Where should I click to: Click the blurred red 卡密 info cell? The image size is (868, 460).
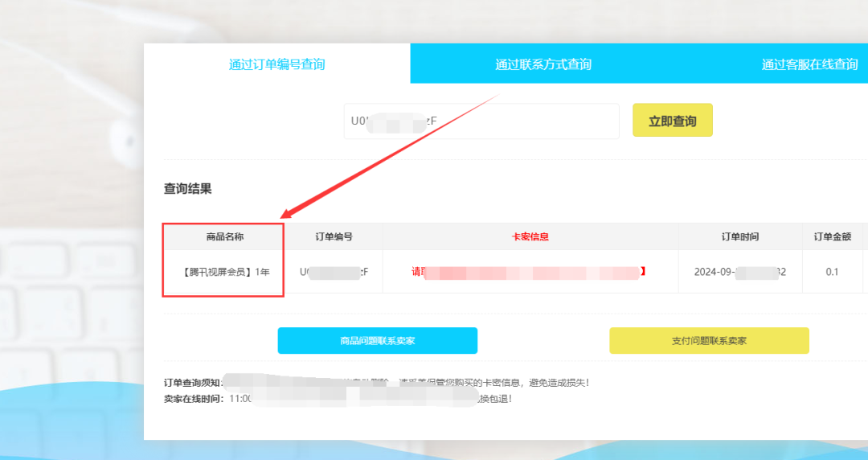[x=530, y=272]
